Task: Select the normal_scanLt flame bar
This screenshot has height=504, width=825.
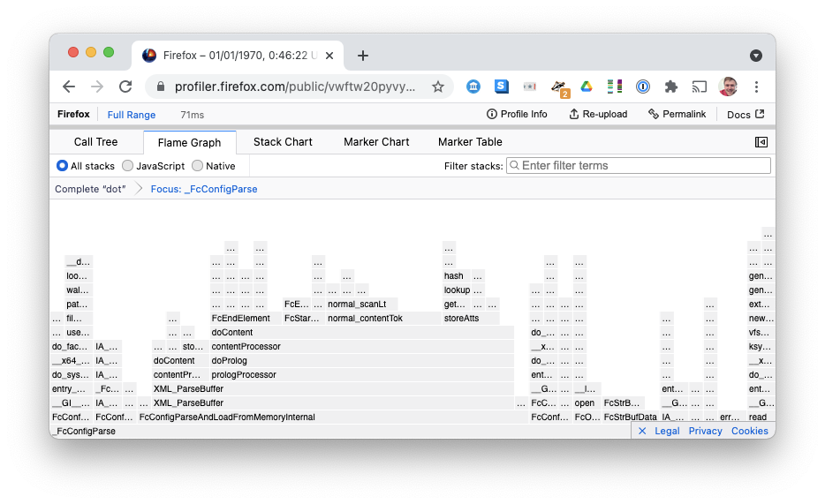Action: click(x=362, y=304)
